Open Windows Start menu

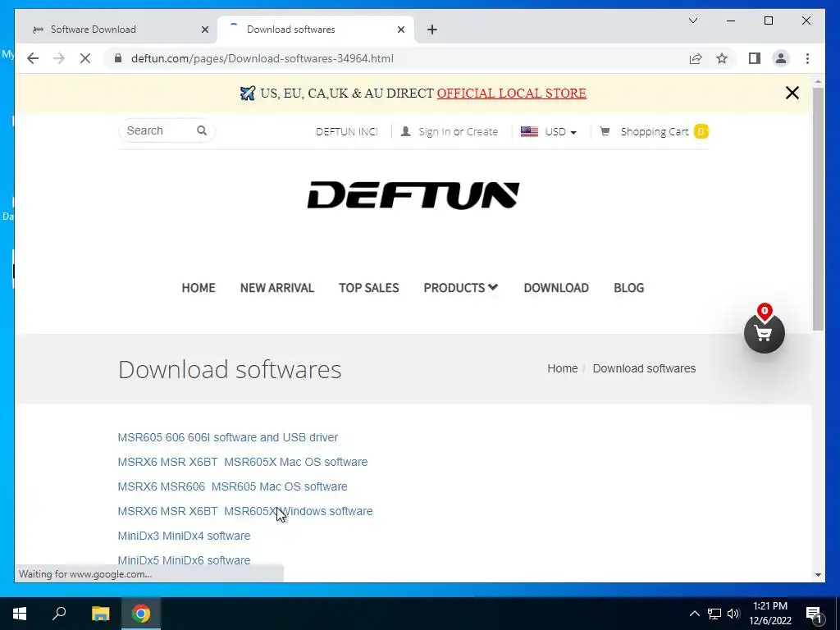click(x=20, y=614)
